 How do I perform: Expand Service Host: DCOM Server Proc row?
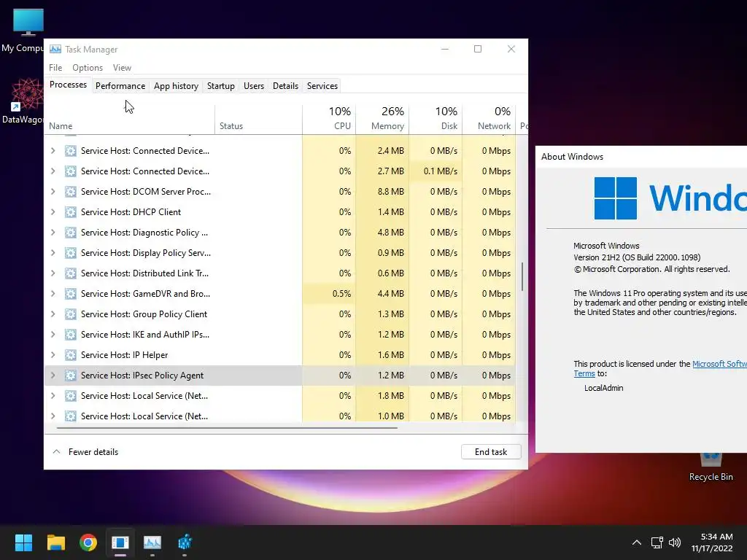point(53,192)
